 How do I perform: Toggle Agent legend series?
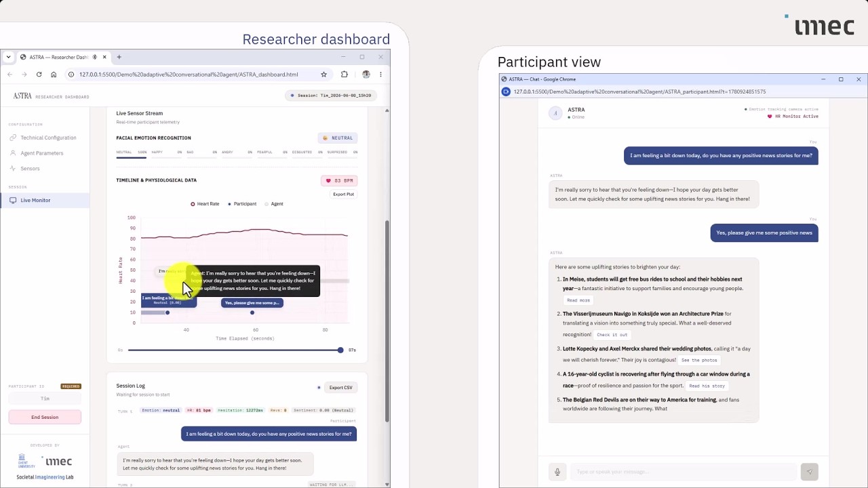[274, 204]
